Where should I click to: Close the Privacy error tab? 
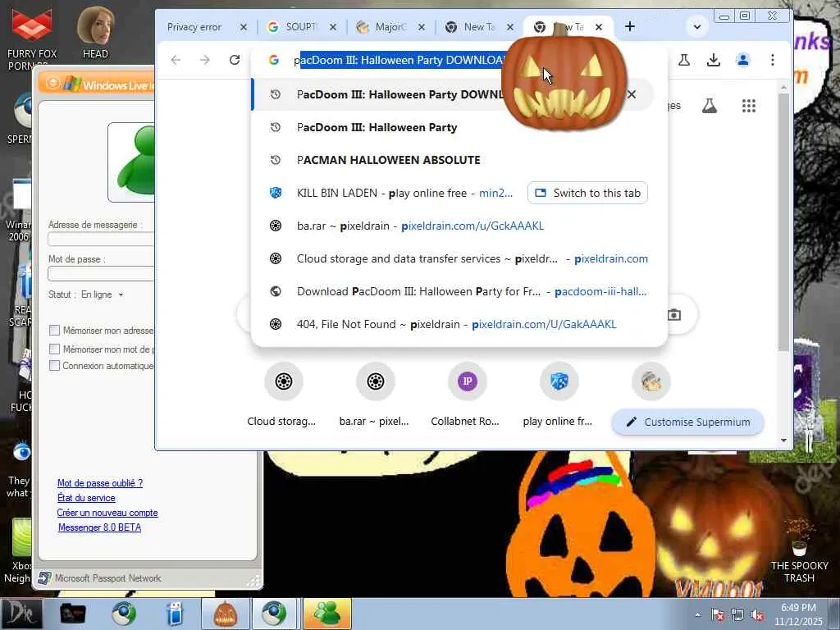(x=243, y=27)
